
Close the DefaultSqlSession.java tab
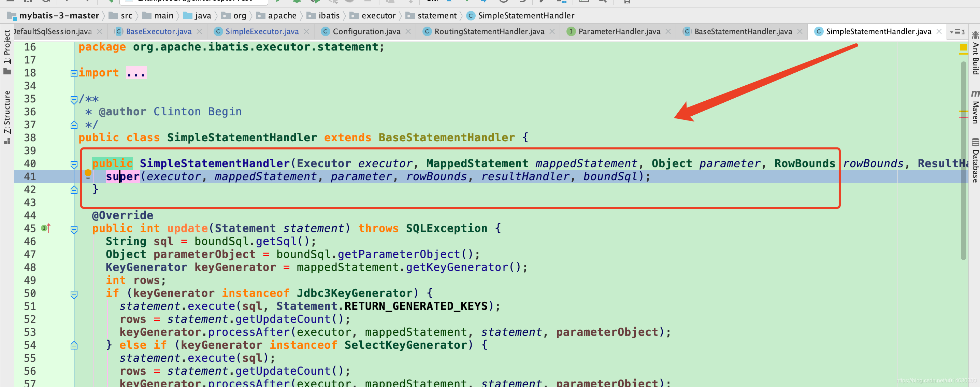99,32
